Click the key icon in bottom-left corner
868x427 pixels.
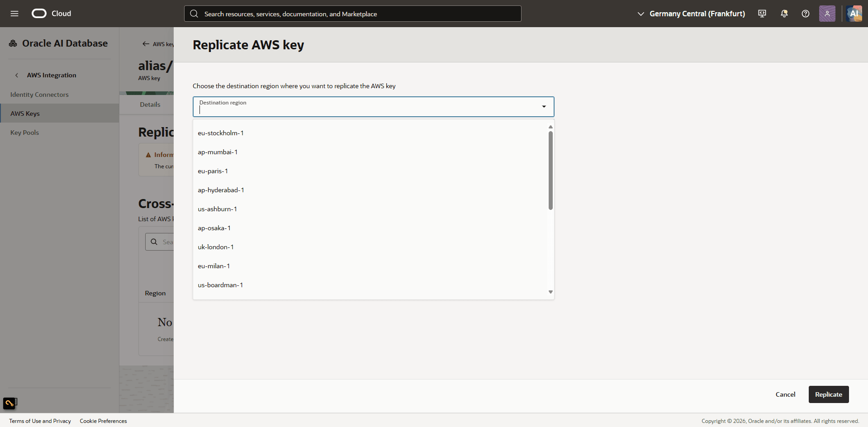coord(9,403)
